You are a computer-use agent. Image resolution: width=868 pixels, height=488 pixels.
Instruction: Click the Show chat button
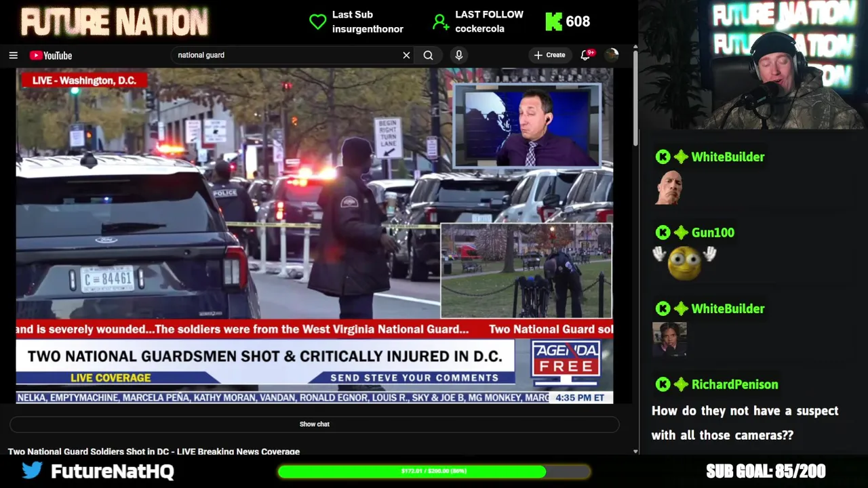click(315, 424)
